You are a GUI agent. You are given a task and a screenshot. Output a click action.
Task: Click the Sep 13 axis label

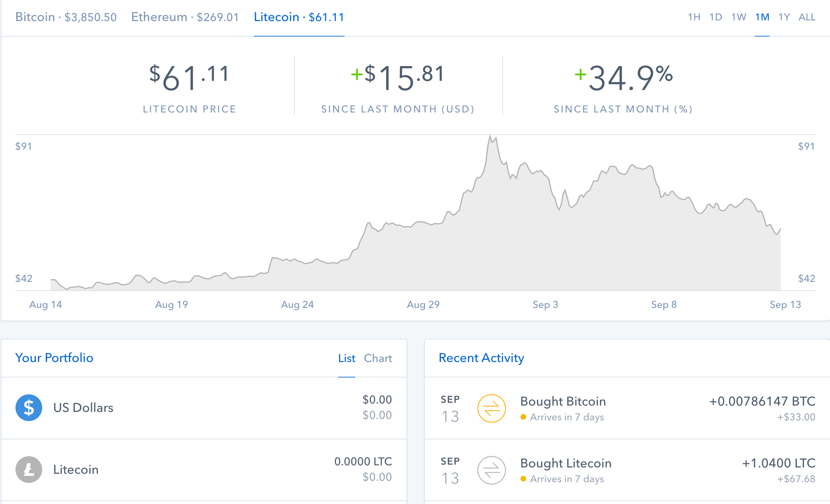point(785,304)
